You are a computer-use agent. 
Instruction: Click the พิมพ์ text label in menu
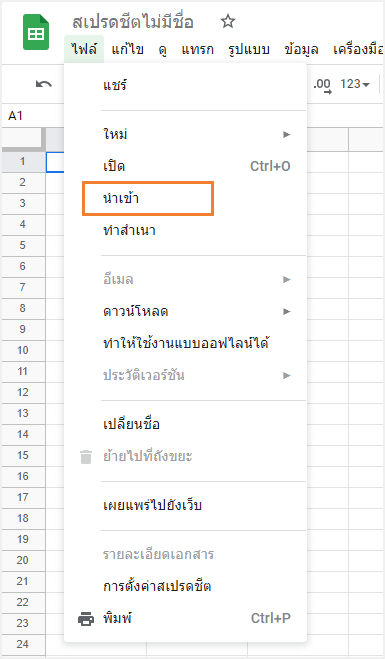coord(117,619)
